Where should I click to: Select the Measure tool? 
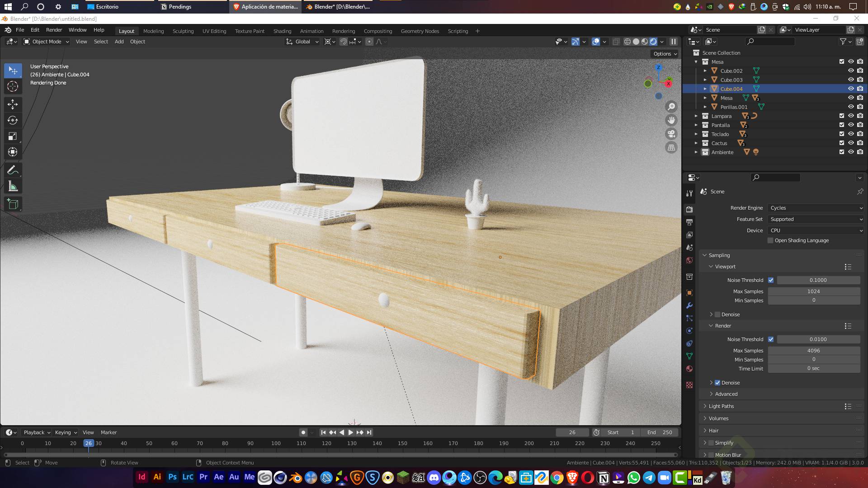click(13, 186)
